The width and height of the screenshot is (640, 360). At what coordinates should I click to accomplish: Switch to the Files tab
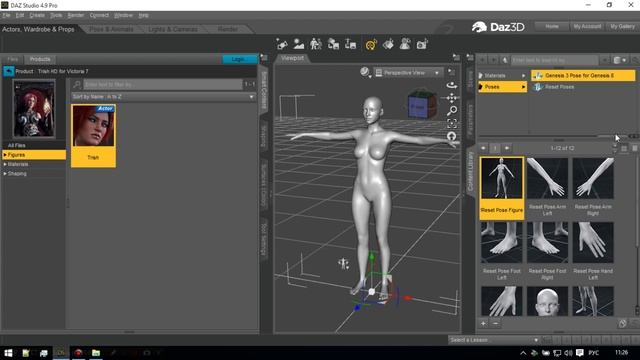point(13,59)
